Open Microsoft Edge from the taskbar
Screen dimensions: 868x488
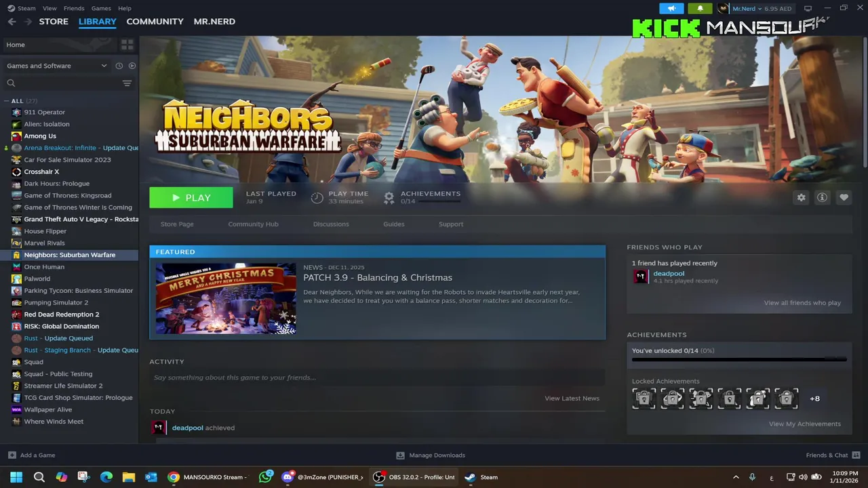[x=106, y=477]
